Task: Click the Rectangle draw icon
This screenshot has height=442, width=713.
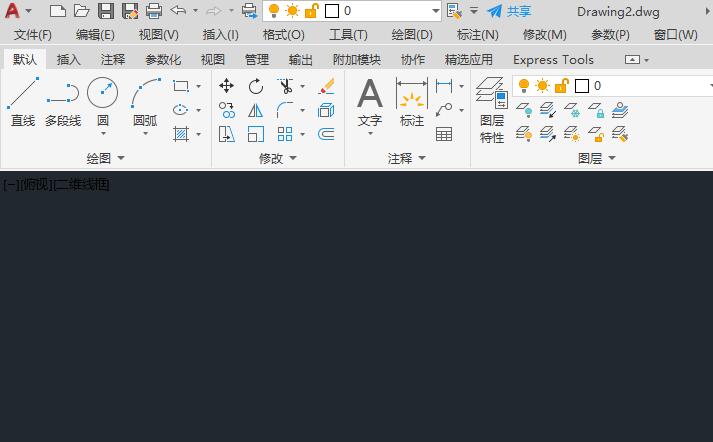Action: 181,86
